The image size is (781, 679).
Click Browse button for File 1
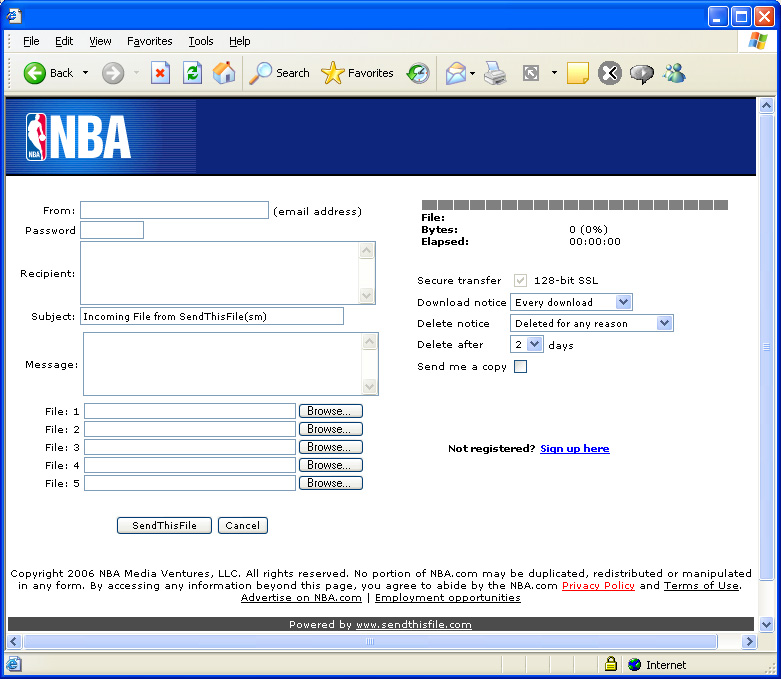[x=329, y=411]
